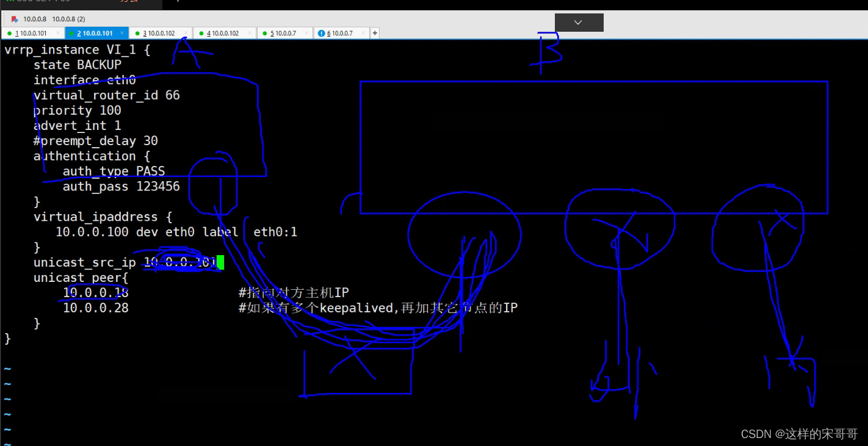868x446 pixels.
Task: Click the red flag bookmark icon
Action: pyautogui.click(x=15, y=19)
